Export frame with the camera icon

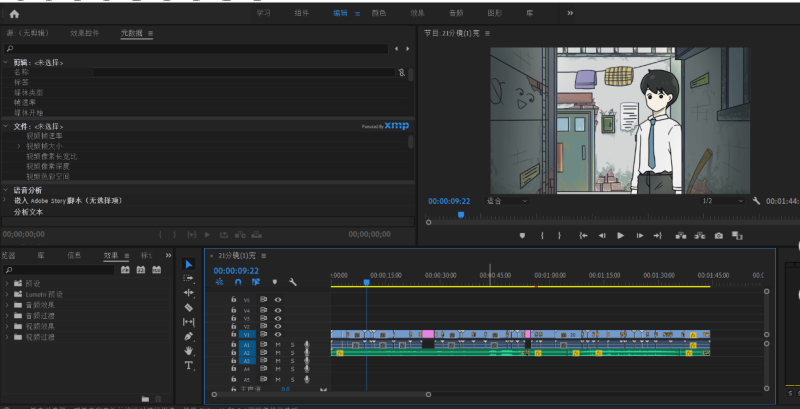[718, 236]
